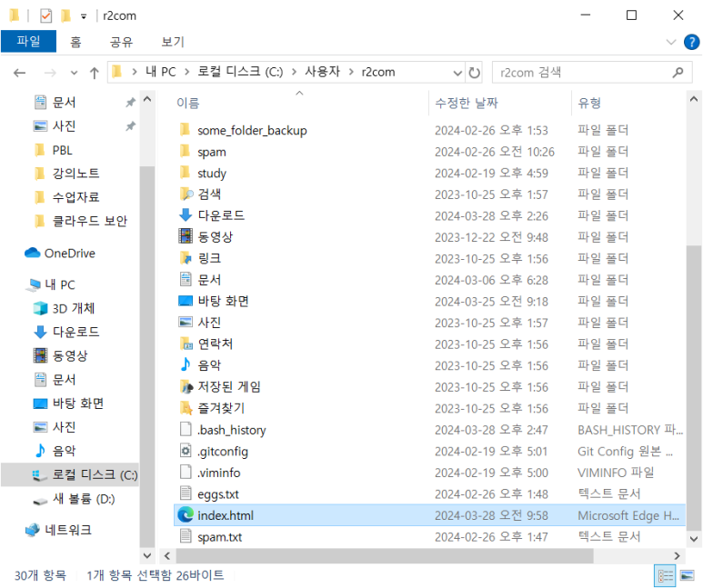Click the horizontal scrollbar in file list

click(x=385, y=555)
